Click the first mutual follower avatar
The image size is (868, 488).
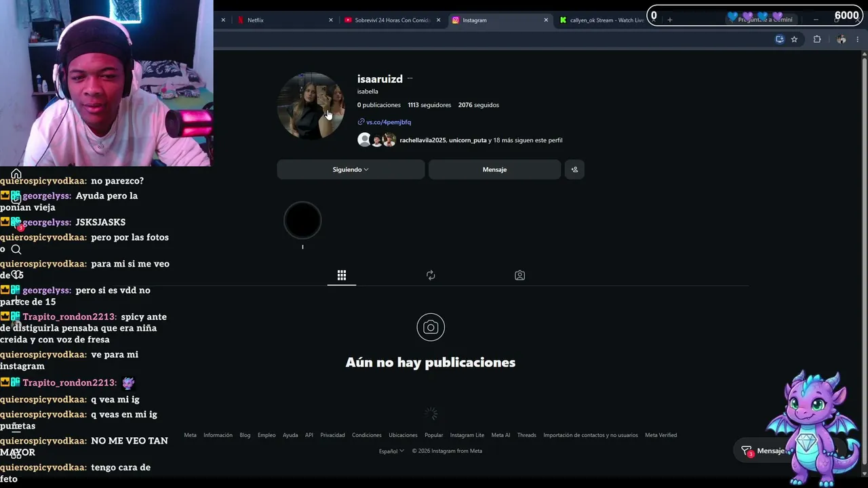[364, 140]
